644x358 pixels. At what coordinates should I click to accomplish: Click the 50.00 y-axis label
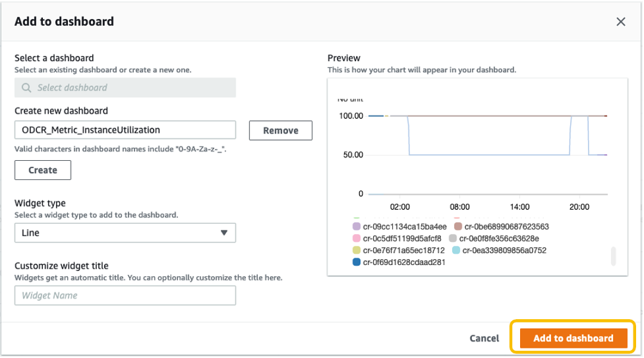tap(350, 155)
